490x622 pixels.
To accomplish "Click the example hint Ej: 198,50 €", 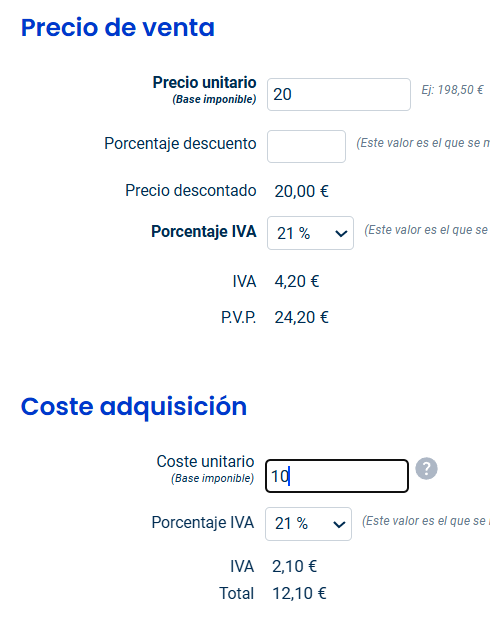I will [452, 90].
